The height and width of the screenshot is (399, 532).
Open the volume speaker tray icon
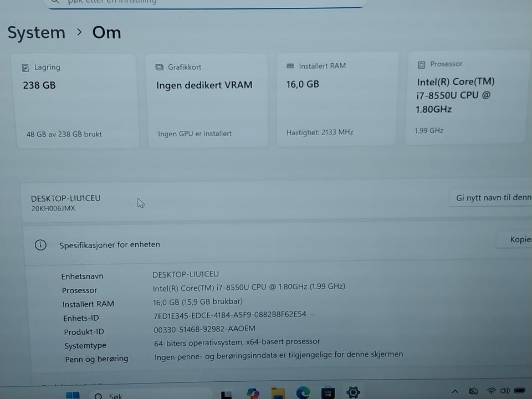(x=505, y=391)
